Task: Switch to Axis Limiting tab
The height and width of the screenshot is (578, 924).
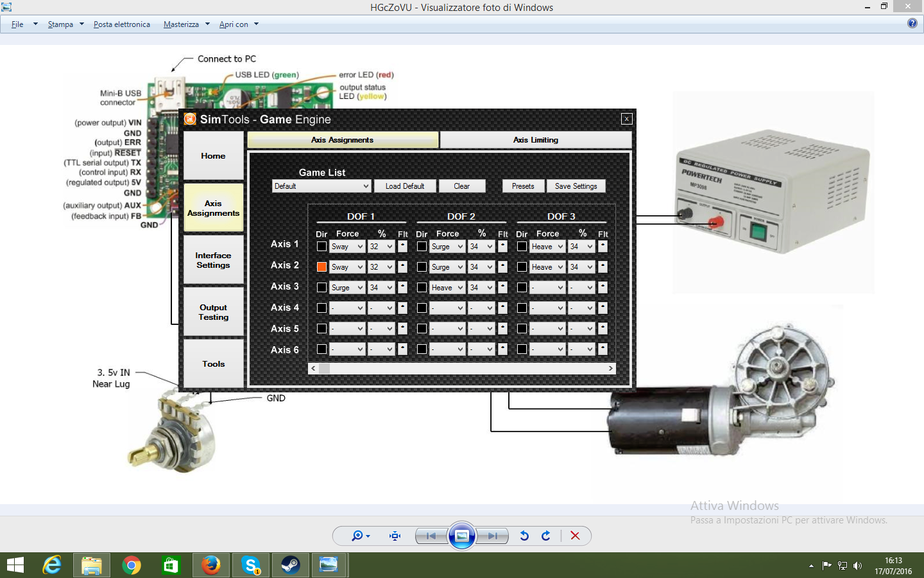Action: coord(536,140)
